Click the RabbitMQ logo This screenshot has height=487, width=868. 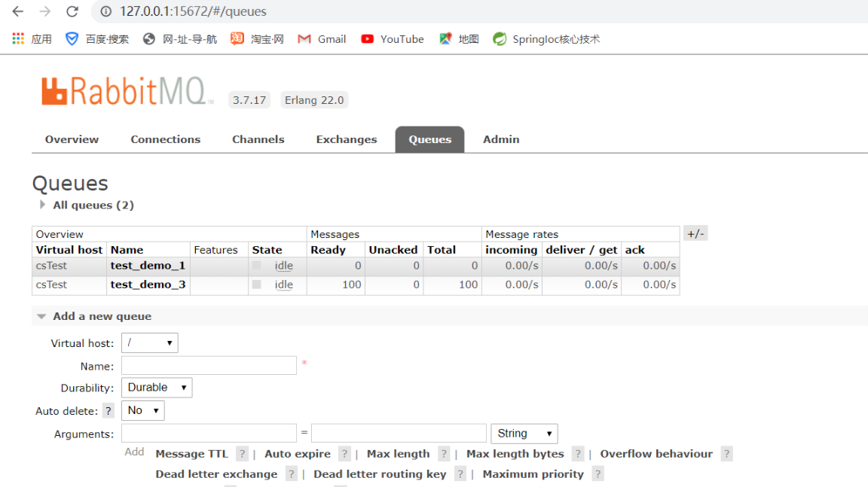[127, 91]
